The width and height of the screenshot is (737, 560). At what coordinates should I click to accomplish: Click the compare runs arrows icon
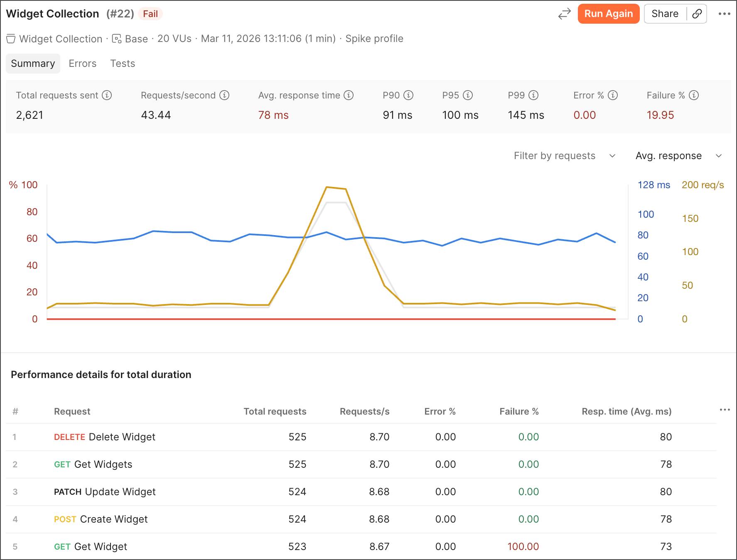click(565, 14)
